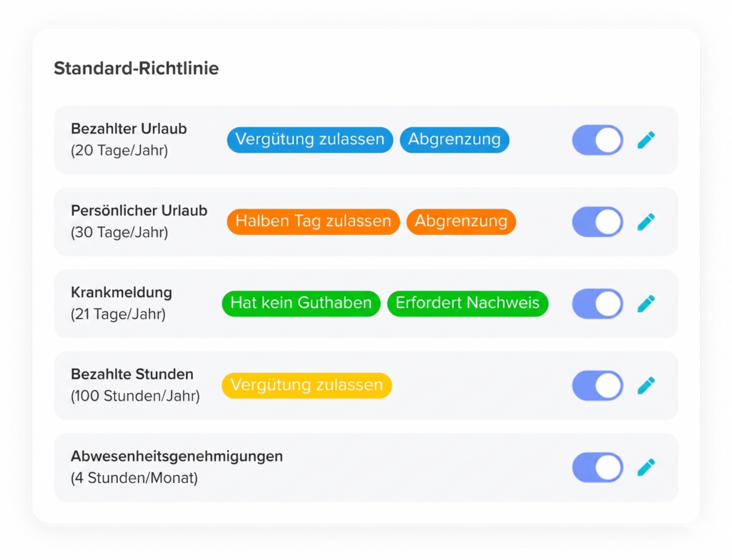Click 'Hat kein Guthaben' green tag
This screenshot has width=732, height=560.
point(301,304)
